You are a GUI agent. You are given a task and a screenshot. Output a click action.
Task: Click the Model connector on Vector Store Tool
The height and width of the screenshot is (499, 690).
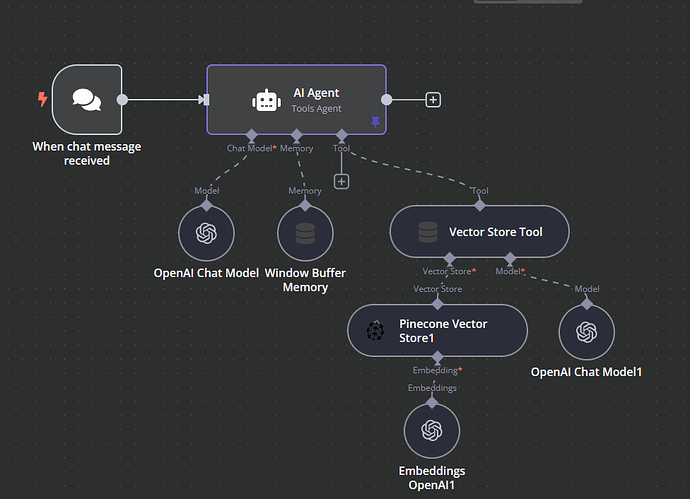(510, 258)
